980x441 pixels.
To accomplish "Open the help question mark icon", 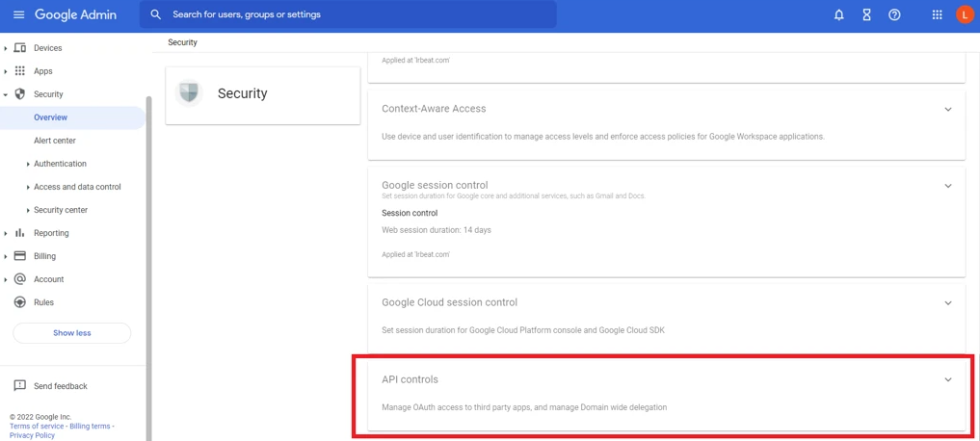I will pos(894,14).
